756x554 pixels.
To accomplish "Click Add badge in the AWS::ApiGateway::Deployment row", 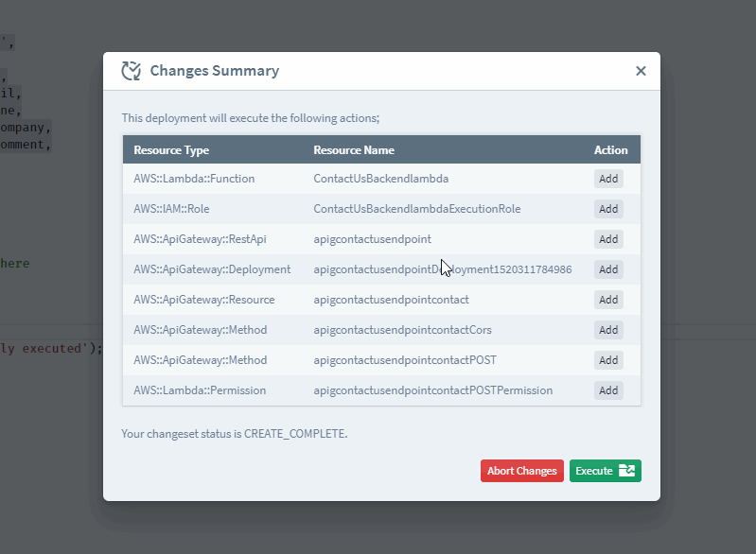I will tap(608, 269).
